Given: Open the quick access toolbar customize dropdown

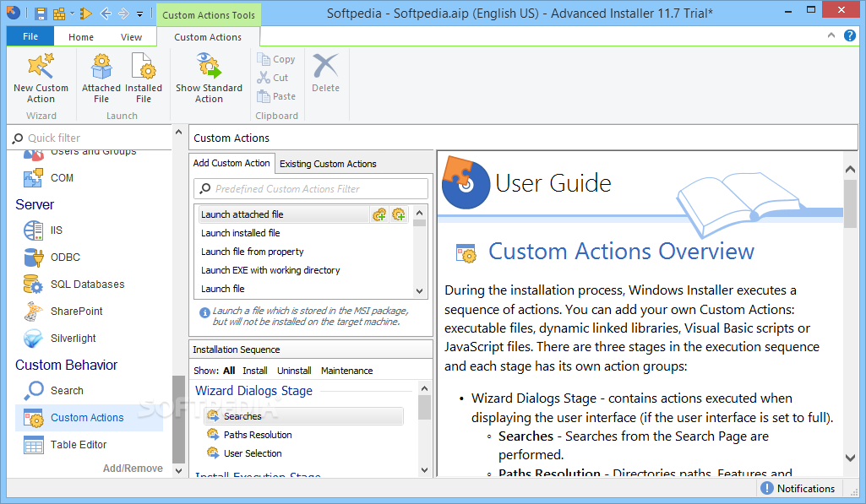Looking at the screenshot, I should 139,14.
